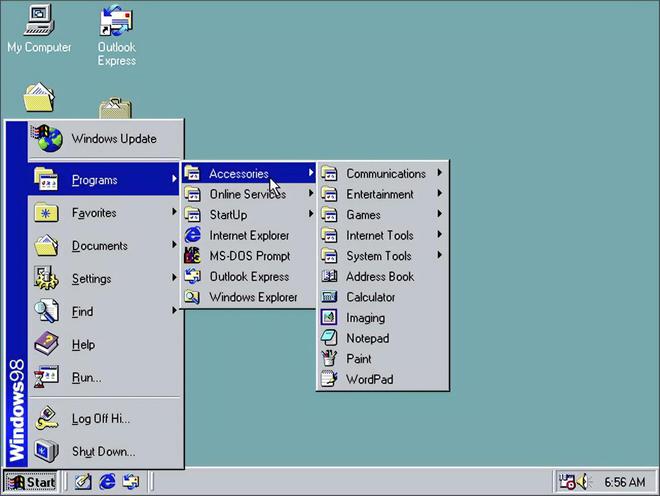Launch Outlook Express from quick launch
This screenshot has height=496, width=660.
point(131,482)
